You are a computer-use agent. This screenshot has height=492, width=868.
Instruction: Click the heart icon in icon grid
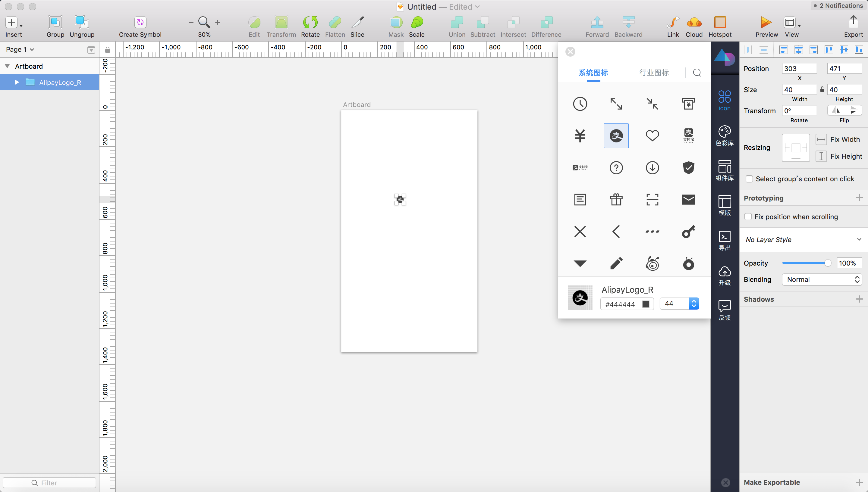pyautogui.click(x=652, y=136)
